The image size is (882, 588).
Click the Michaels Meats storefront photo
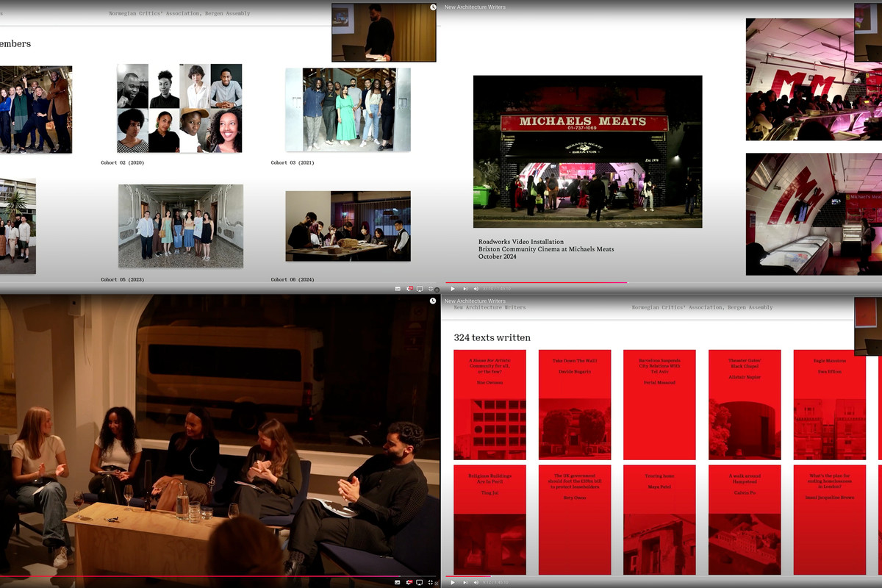click(x=587, y=151)
